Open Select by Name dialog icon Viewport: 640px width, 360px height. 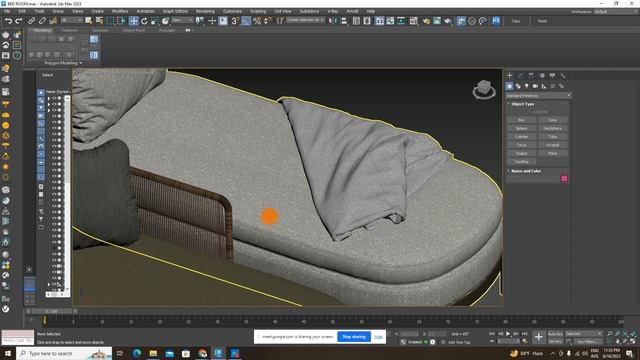click(x=99, y=21)
